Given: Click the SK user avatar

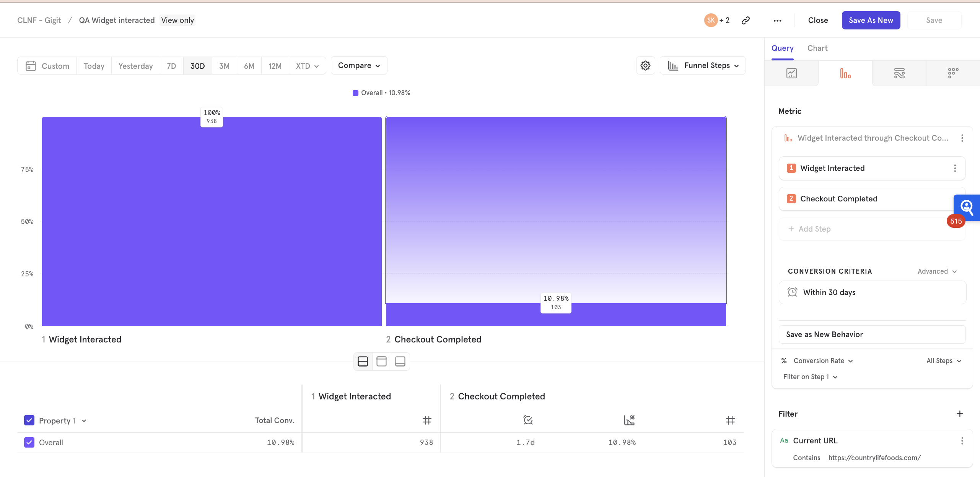Looking at the screenshot, I should click(711, 20).
